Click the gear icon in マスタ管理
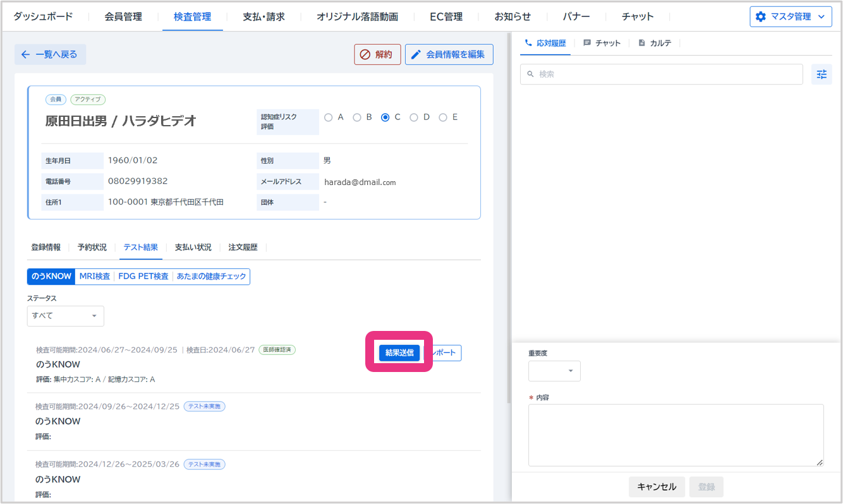This screenshot has height=504, width=843. 761,17
